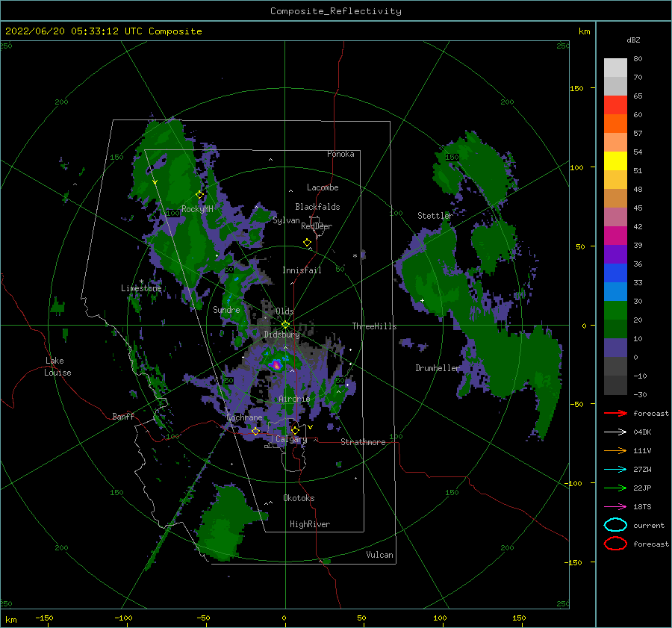Click the Innisfail label
Viewport: 672px width, 628px height.
click(302, 270)
